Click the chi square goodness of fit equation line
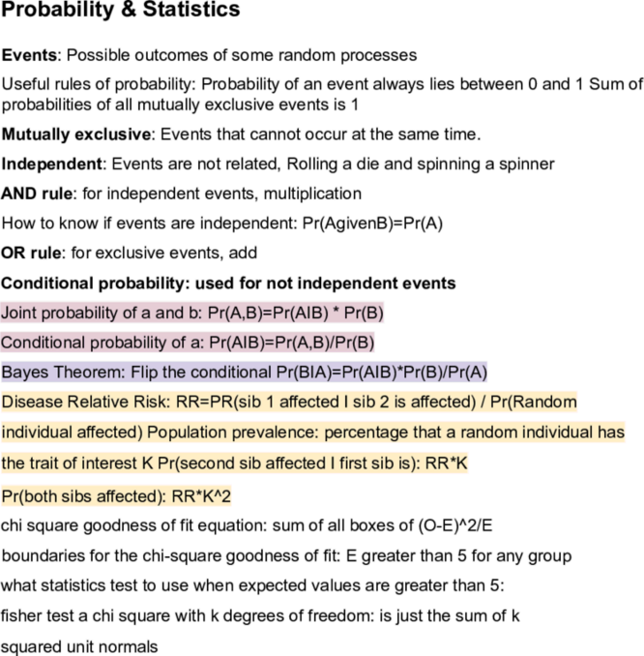 coord(247,526)
